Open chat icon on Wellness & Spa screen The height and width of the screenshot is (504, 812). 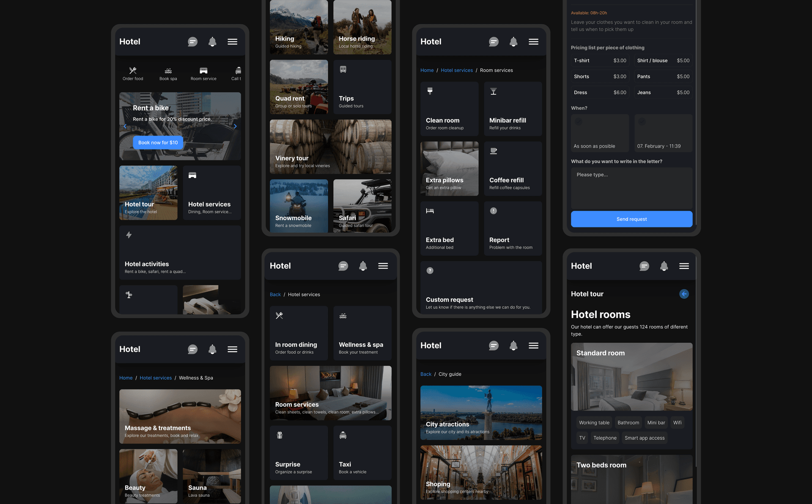pos(192,349)
